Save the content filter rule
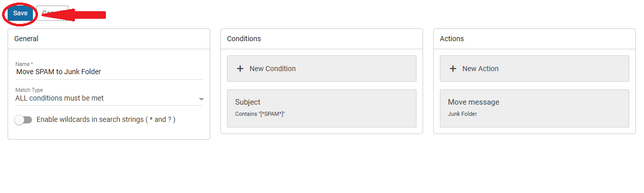 (20, 13)
